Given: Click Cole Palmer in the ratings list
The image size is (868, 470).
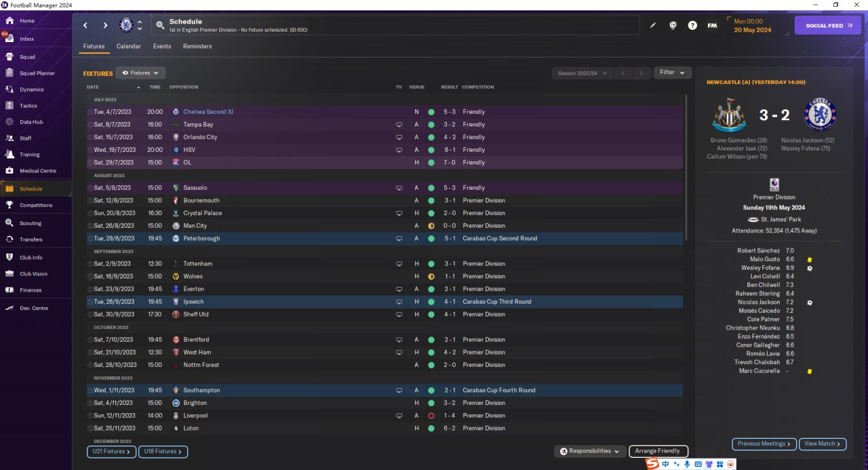Looking at the screenshot, I should 764,319.
